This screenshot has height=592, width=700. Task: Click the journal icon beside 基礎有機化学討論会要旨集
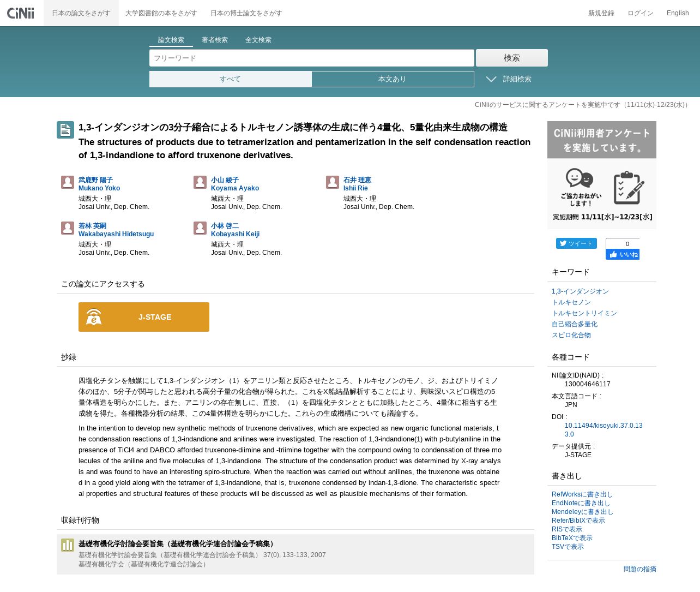(x=68, y=545)
